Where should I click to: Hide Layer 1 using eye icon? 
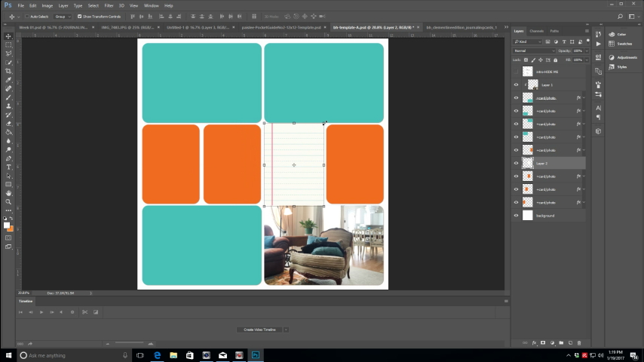click(517, 84)
